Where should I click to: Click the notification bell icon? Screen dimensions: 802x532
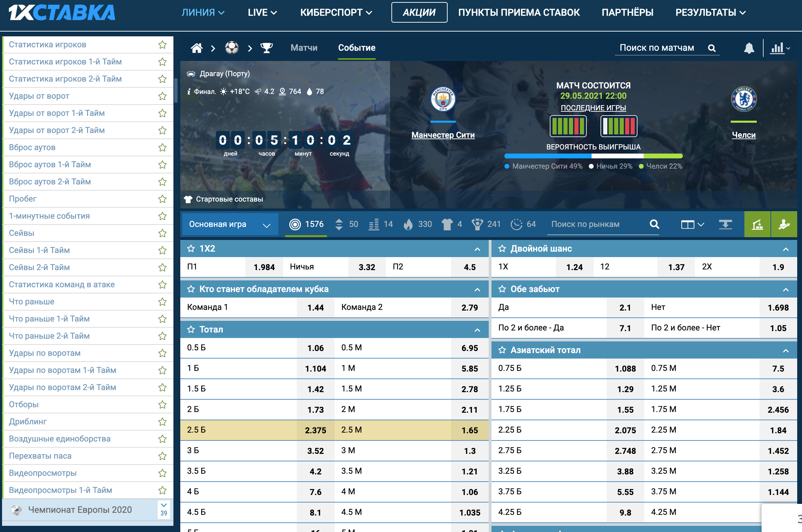click(x=749, y=48)
